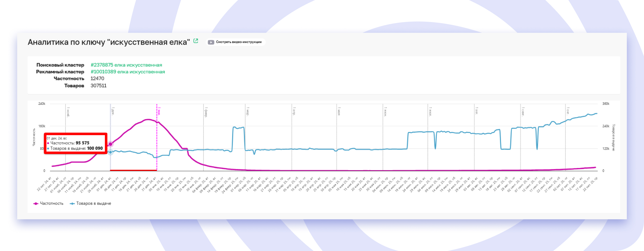
Task: Click the highlighted 01 дек. 24 tooltip
Action: pos(75,143)
